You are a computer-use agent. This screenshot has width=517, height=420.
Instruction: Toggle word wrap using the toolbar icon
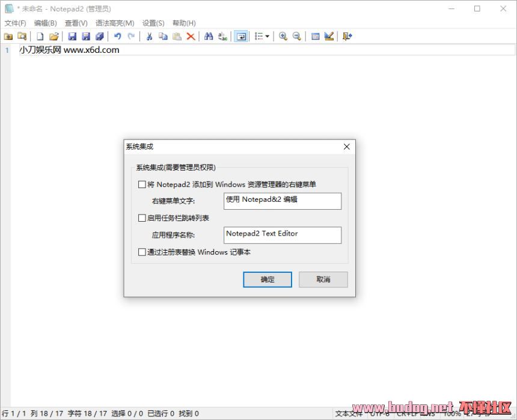click(x=240, y=36)
